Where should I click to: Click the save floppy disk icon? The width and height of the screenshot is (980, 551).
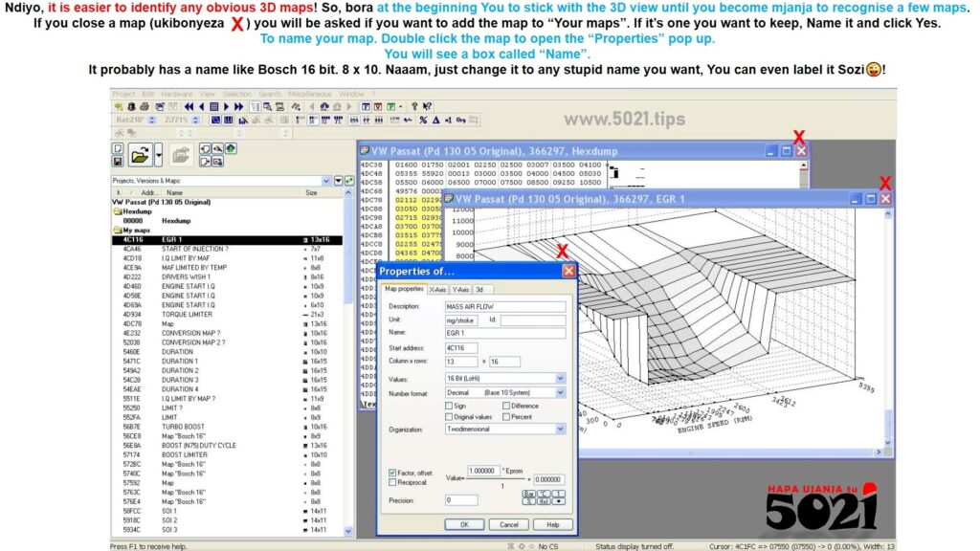pos(118,162)
